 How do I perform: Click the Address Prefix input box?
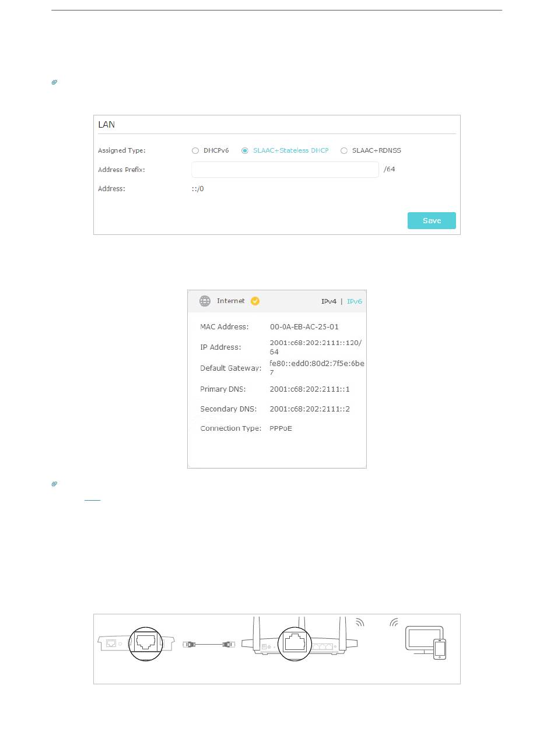coord(285,170)
